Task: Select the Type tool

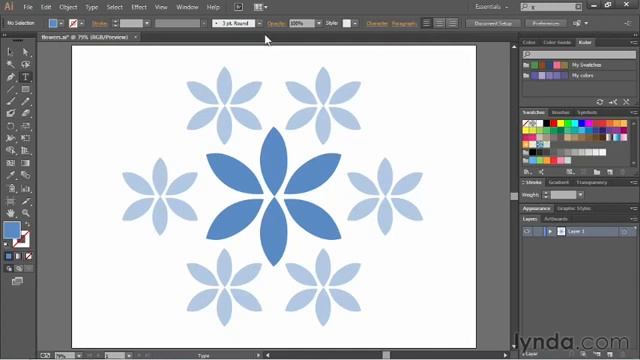Action: 25,77
